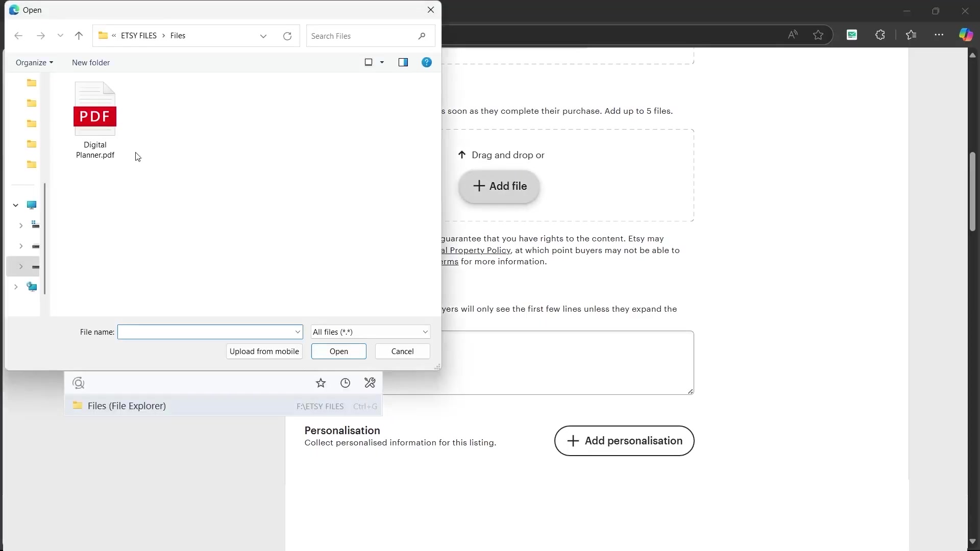Select the Digital Planner.pdf file
This screenshot has height=551, width=980.
(x=95, y=120)
